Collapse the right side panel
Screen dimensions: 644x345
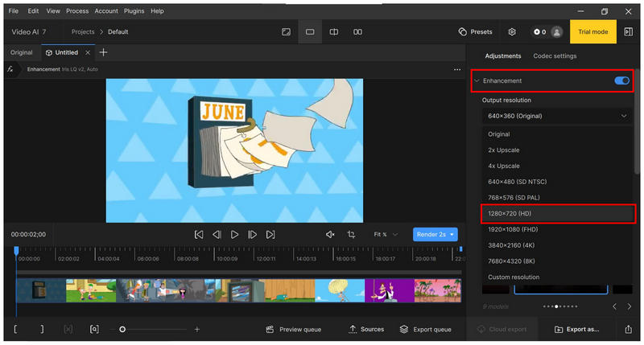click(629, 31)
